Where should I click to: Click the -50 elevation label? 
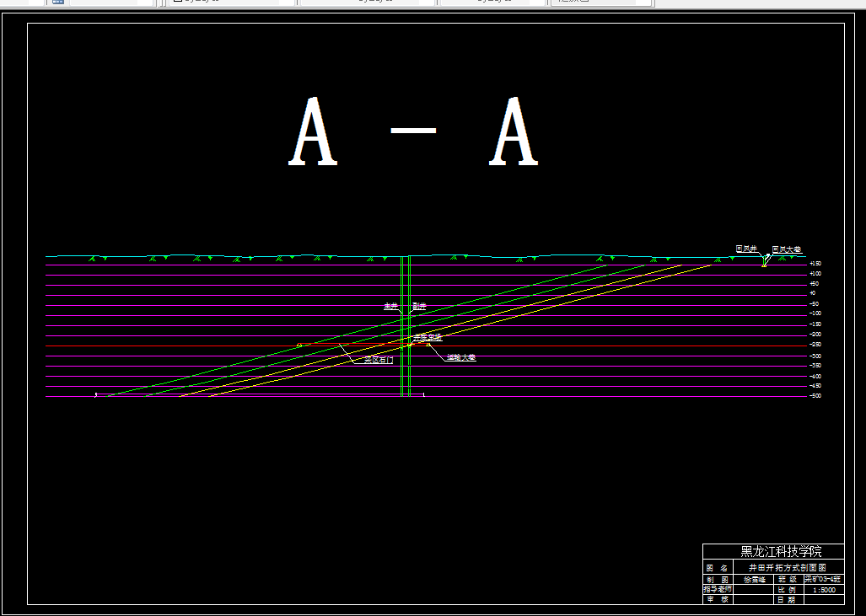[814, 304]
